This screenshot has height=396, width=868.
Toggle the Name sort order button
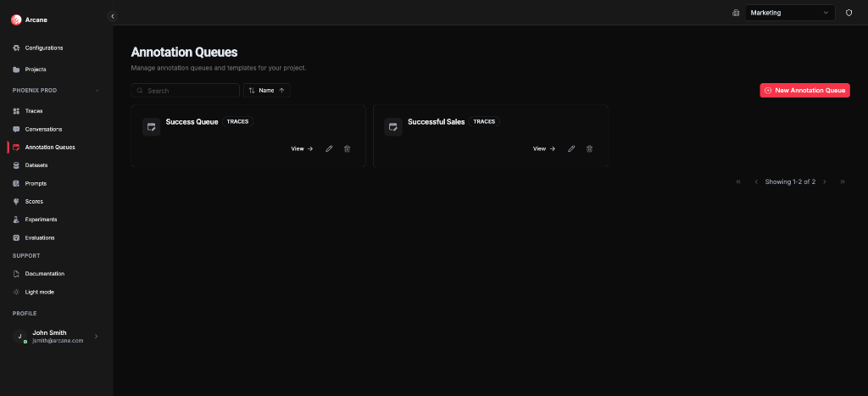tap(267, 90)
